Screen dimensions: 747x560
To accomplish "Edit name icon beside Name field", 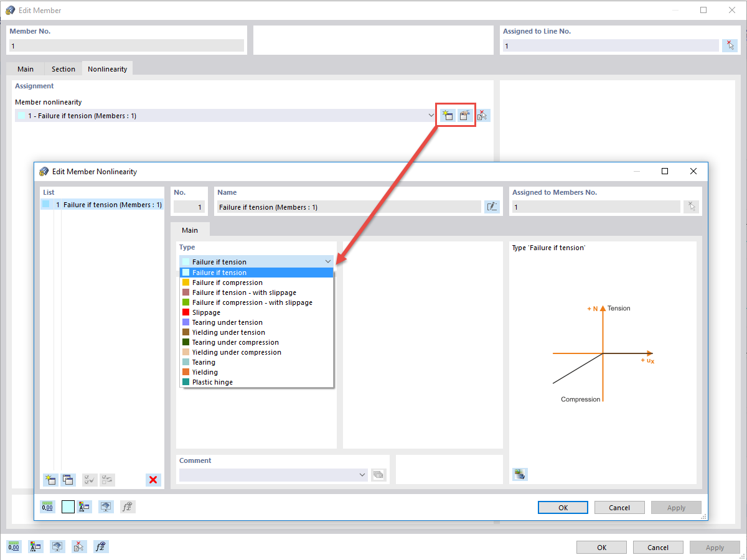I will coord(492,207).
